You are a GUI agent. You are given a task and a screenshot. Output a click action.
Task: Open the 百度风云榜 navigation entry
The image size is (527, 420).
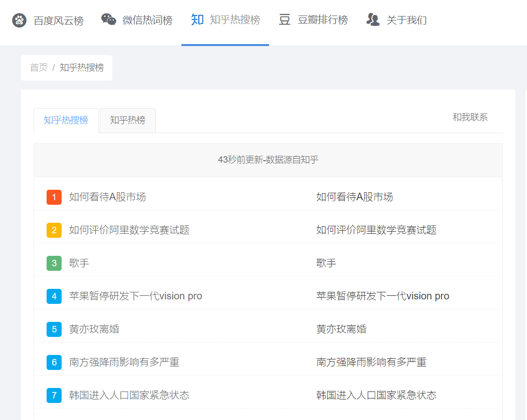coord(55,21)
